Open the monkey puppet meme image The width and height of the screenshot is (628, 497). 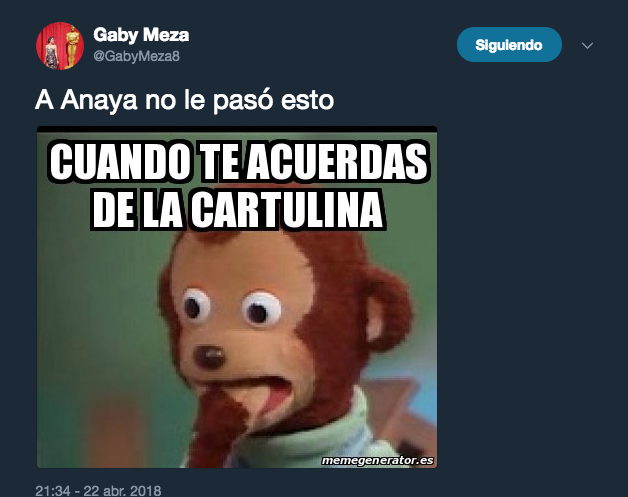(x=237, y=297)
